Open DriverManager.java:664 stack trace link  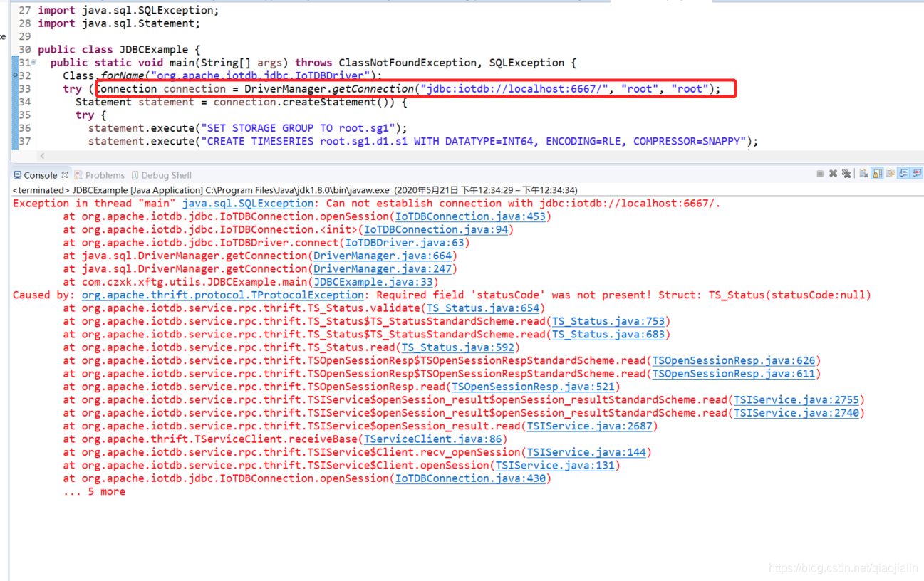383,256
